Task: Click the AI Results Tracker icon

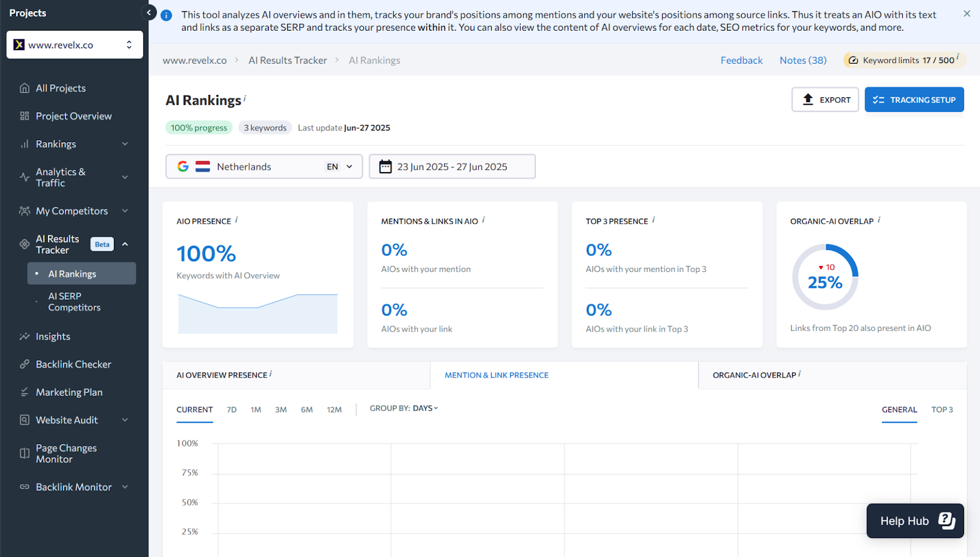Action: click(x=24, y=244)
